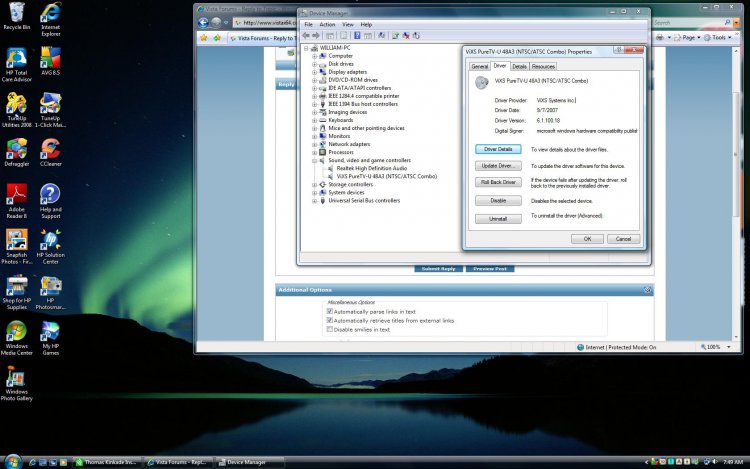Select the ViXS PureTV-U 48A3 device in tree
The height and width of the screenshot is (469, 750).
pos(386,176)
